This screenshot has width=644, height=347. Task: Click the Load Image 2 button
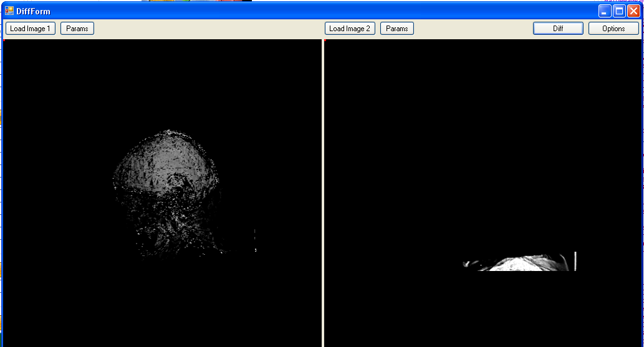350,28
